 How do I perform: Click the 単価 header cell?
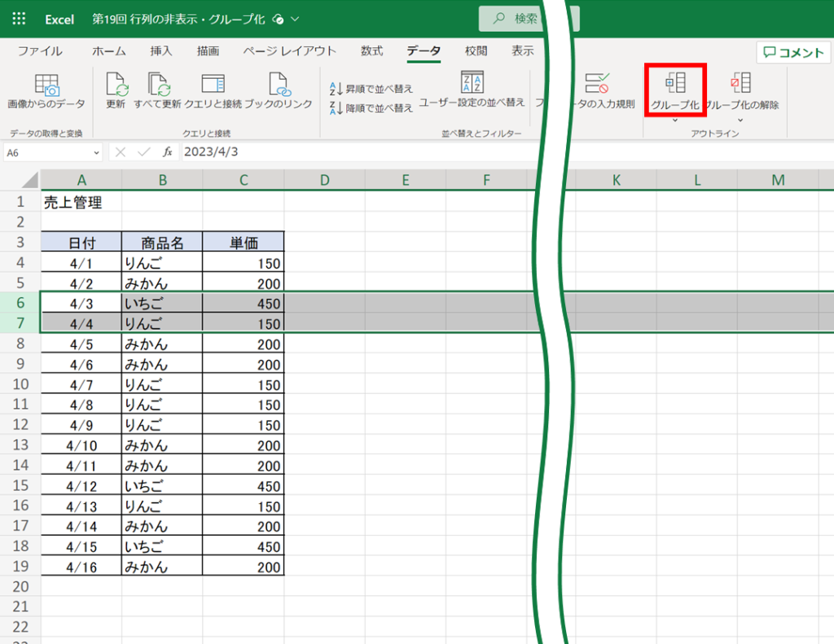pos(243,242)
